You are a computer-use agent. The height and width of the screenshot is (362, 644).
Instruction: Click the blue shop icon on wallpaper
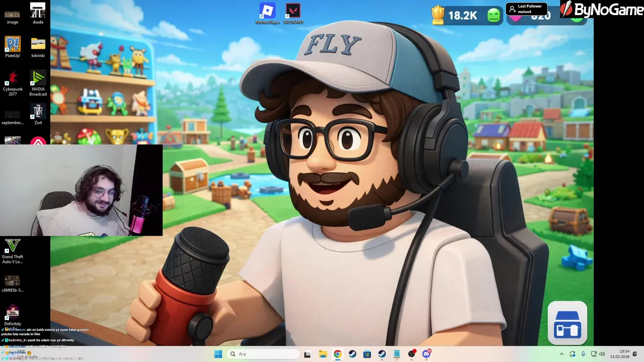pos(568,324)
